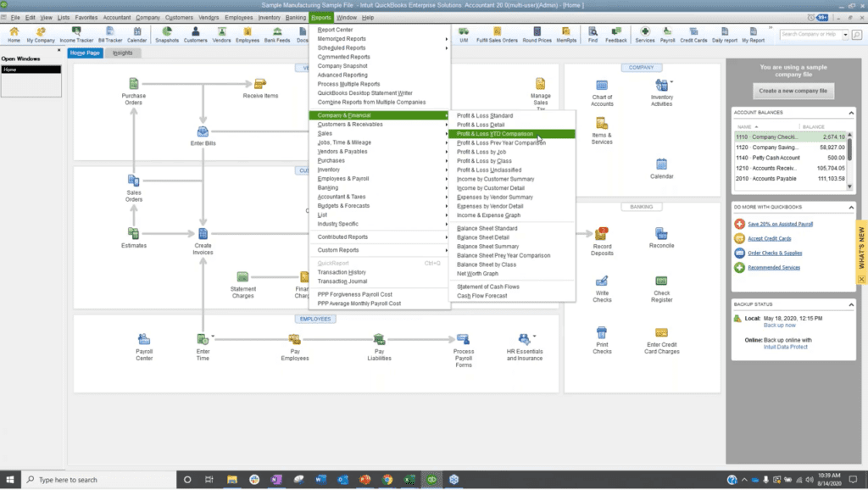The image size is (868, 490).
Task: Collapse the Backup Status panel
Action: click(x=851, y=304)
